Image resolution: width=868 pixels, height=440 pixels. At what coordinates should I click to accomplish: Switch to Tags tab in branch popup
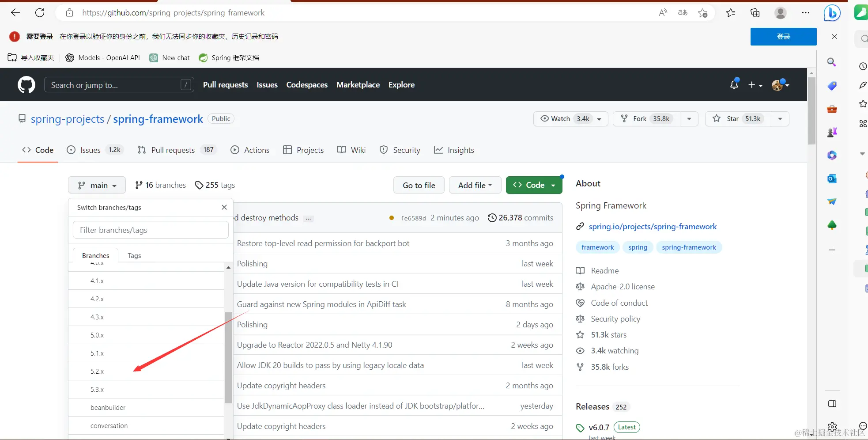[x=134, y=256]
